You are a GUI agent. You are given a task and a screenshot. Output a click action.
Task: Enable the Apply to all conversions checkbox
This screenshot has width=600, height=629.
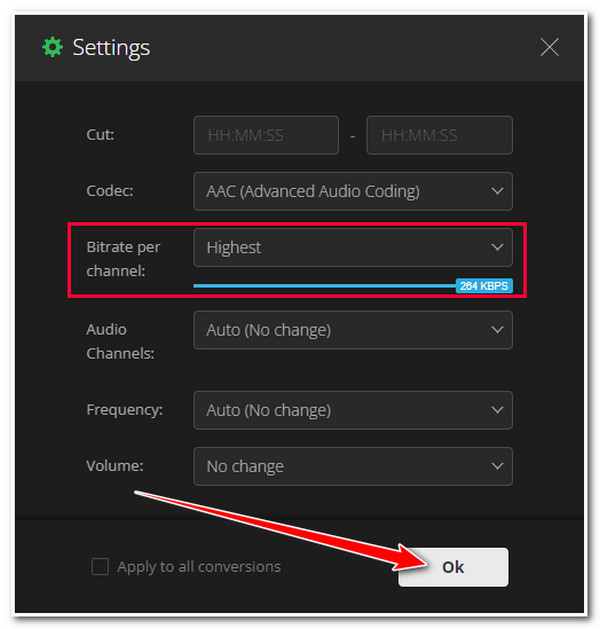pos(100,567)
